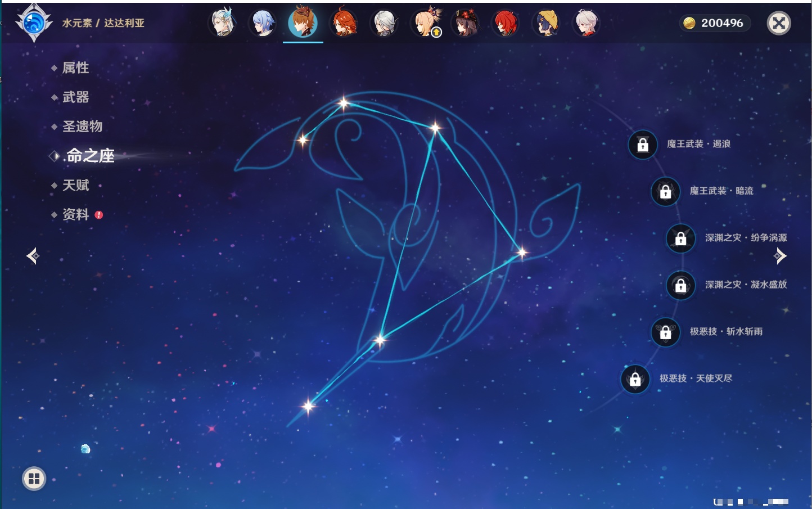Image resolution: width=812 pixels, height=509 pixels.
Task: Go to previous character with left arrow
Action: [33, 256]
